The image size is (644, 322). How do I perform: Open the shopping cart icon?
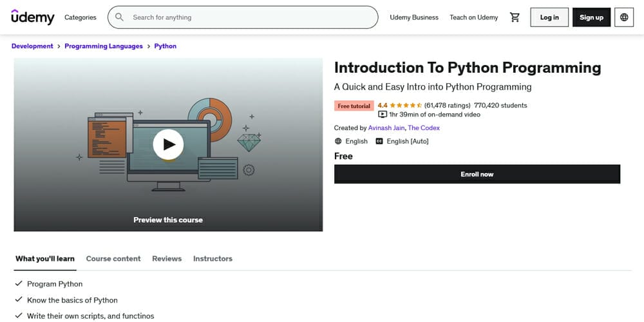(x=515, y=17)
